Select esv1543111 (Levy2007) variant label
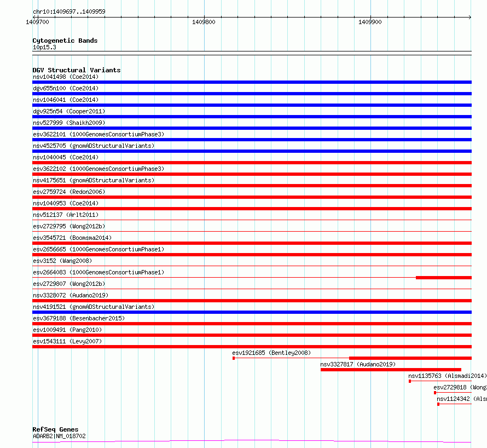The image size is (487, 448). [x=67, y=341]
